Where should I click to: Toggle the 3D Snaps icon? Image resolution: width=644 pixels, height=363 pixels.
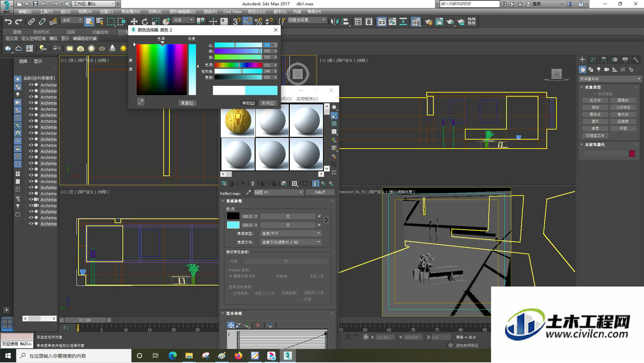click(236, 22)
